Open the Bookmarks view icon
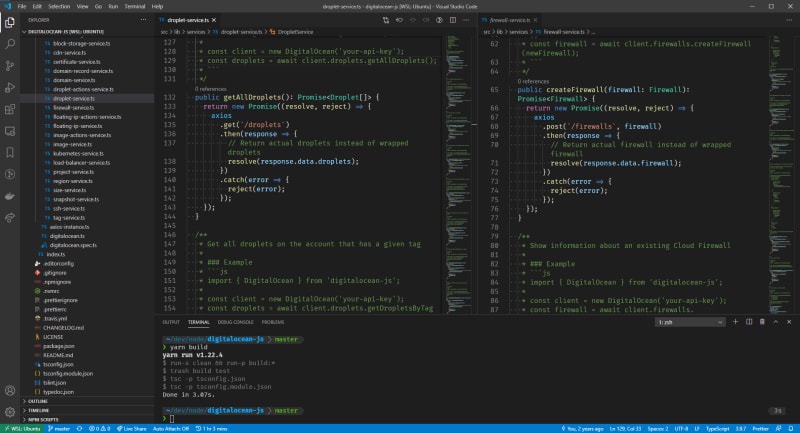The height and width of the screenshot is (433, 800). tap(10, 152)
